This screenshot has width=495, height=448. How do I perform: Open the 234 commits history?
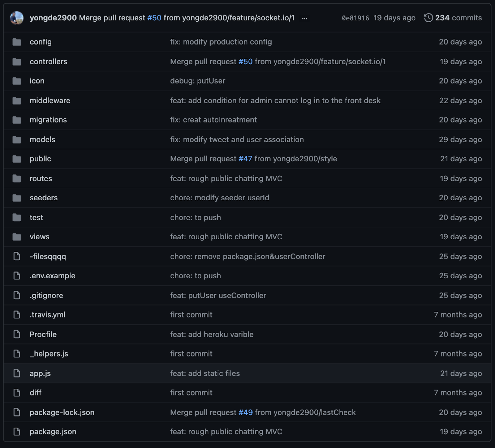tap(453, 18)
